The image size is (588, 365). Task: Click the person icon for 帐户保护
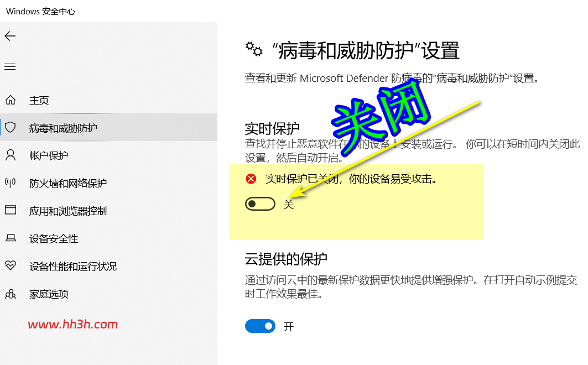[x=11, y=155]
